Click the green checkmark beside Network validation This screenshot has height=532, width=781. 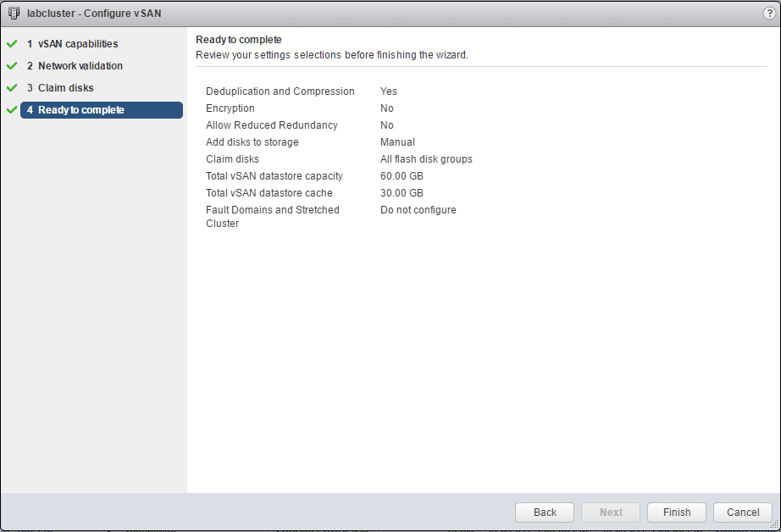[x=12, y=66]
